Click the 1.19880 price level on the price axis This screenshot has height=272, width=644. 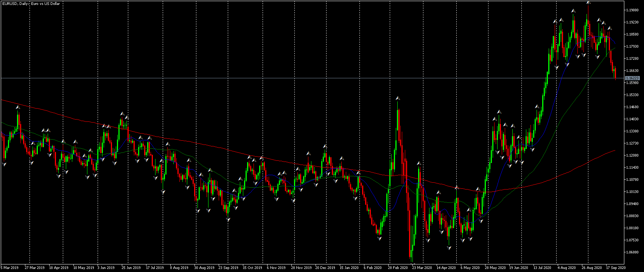point(632,10)
